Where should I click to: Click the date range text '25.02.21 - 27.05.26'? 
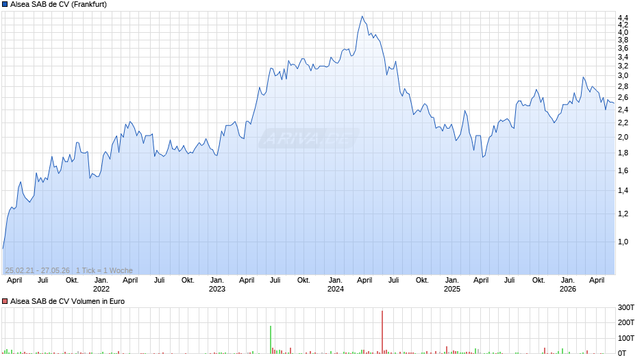[x=38, y=270]
